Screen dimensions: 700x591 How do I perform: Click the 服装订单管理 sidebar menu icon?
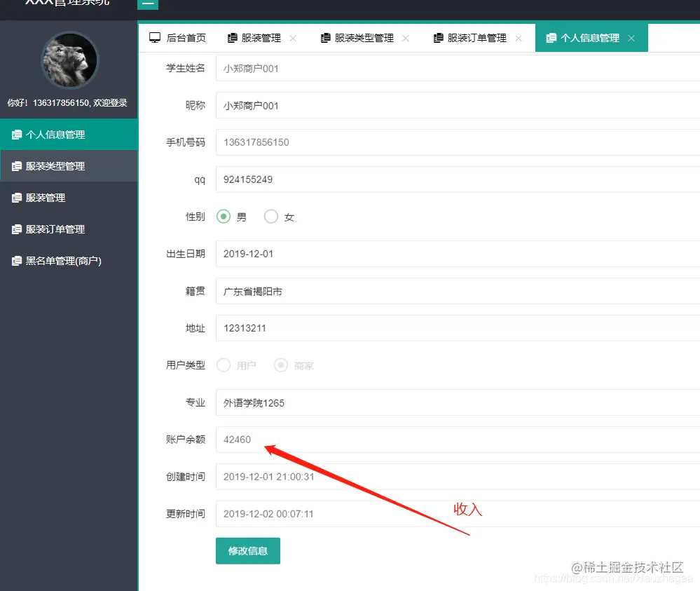(x=15, y=229)
